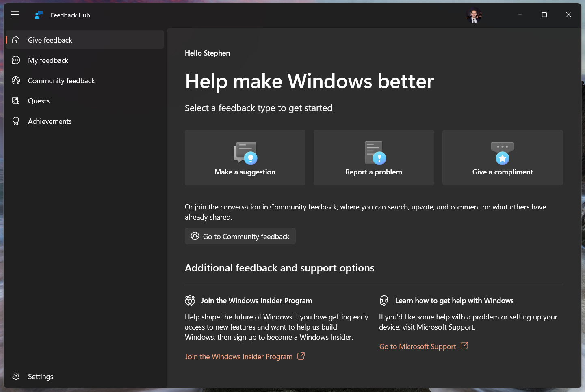The image size is (585, 392).
Task: Open the hamburger navigation menu
Action: [15, 15]
